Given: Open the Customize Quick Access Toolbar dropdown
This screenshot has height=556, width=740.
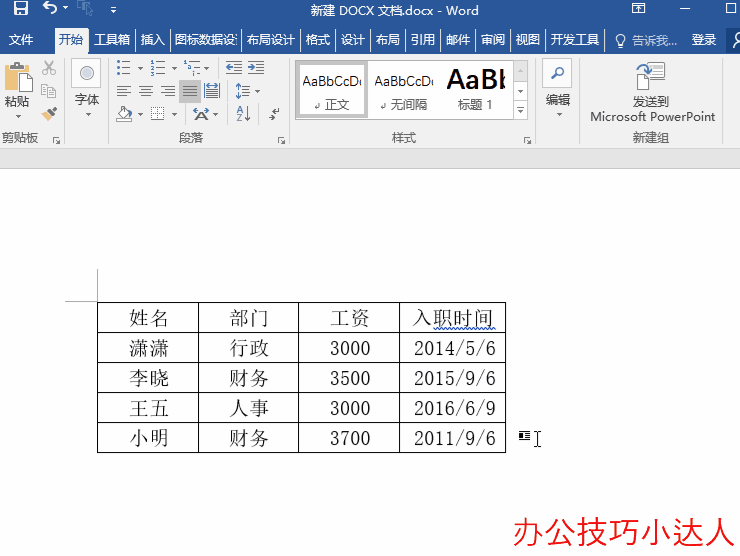Looking at the screenshot, I should click(113, 9).
